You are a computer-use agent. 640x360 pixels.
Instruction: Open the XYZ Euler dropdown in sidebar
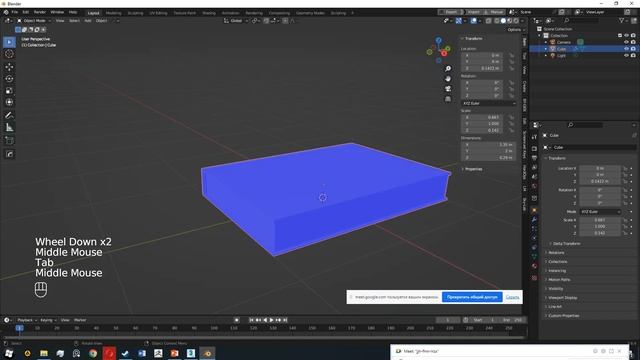pyautogui.click(x=489, y=103)
